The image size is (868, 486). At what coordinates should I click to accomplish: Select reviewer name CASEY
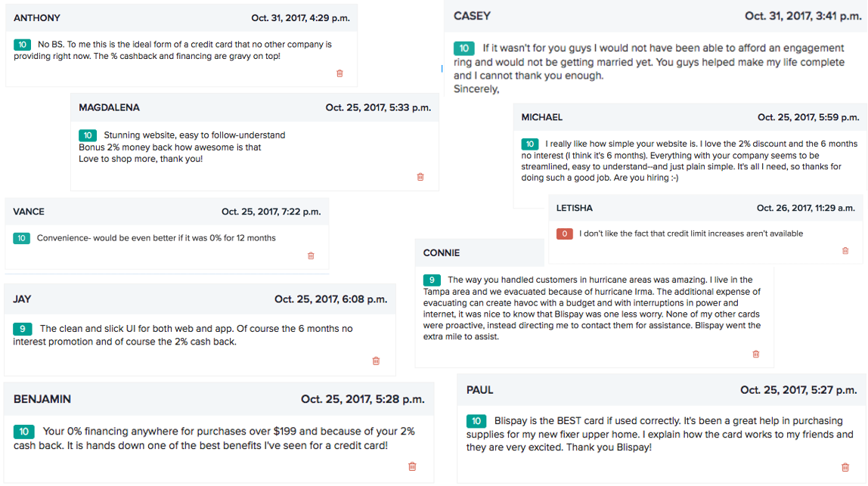coord(473,16)
